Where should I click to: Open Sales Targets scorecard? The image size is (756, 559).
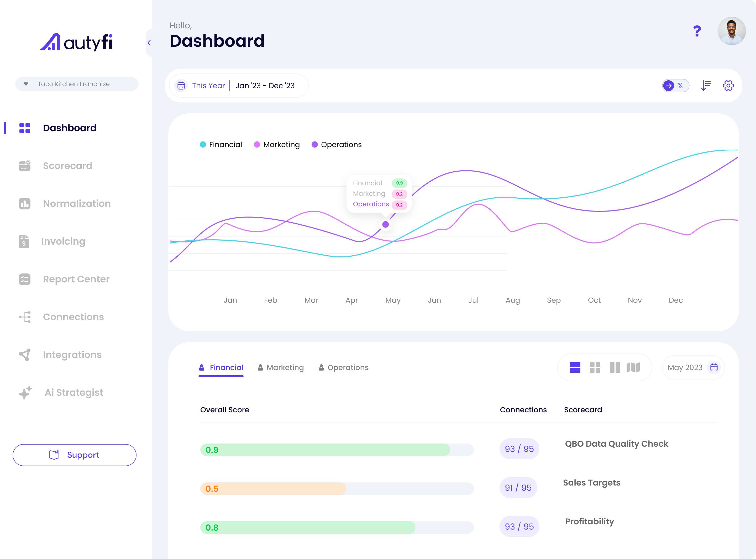pos(591,483)
